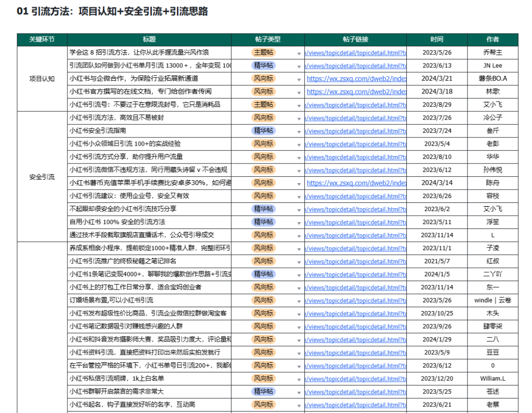Screen dimensions: 532x413
Task: Open wx.zsxq.com link dated 2024/3/21
Action: point(356,79)
